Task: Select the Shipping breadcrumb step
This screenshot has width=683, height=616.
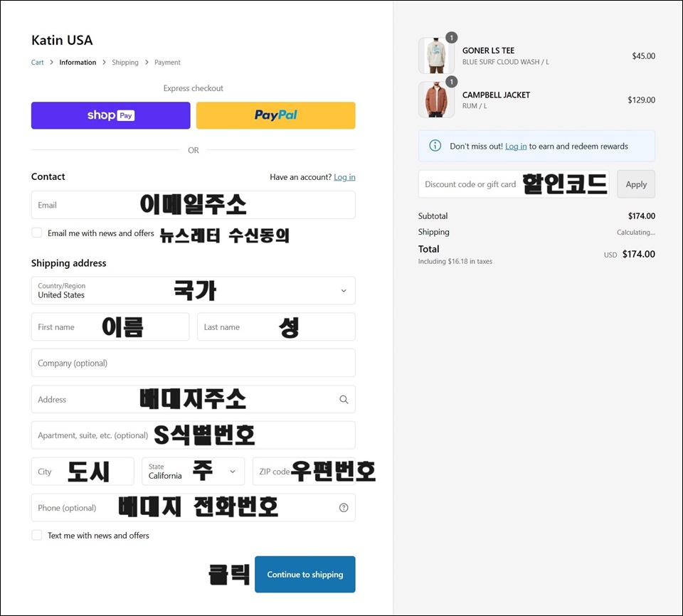Action: pos(125,63)
